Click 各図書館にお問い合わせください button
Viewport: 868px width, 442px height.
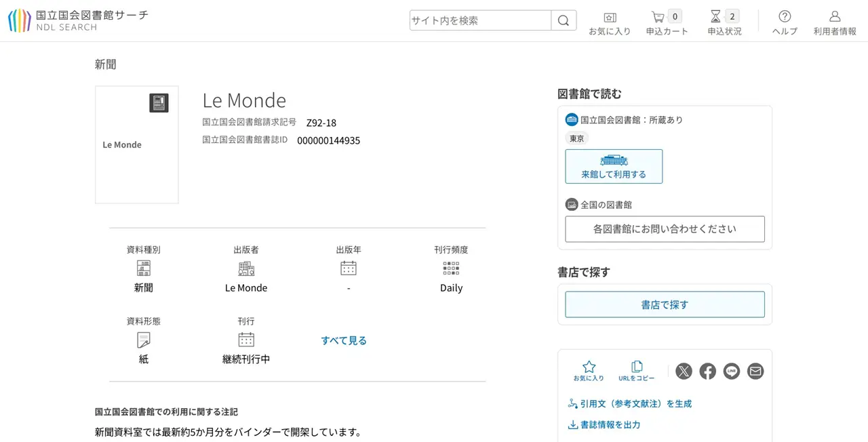(665, 229)
